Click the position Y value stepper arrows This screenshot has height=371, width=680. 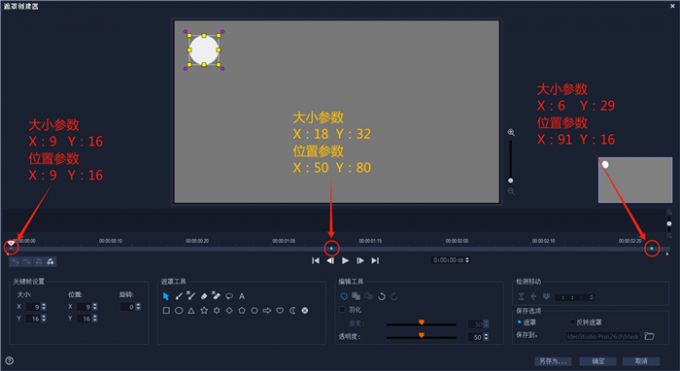pos(95,318)
